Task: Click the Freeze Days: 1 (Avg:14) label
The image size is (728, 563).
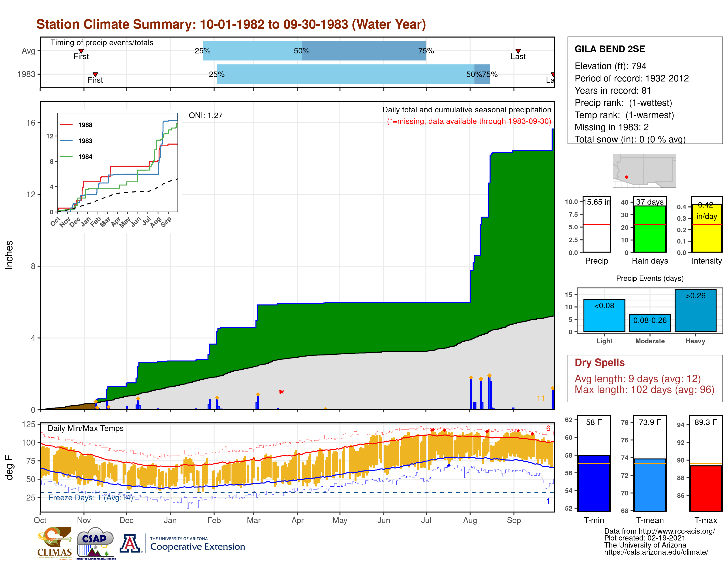Action: pos(91,498)
